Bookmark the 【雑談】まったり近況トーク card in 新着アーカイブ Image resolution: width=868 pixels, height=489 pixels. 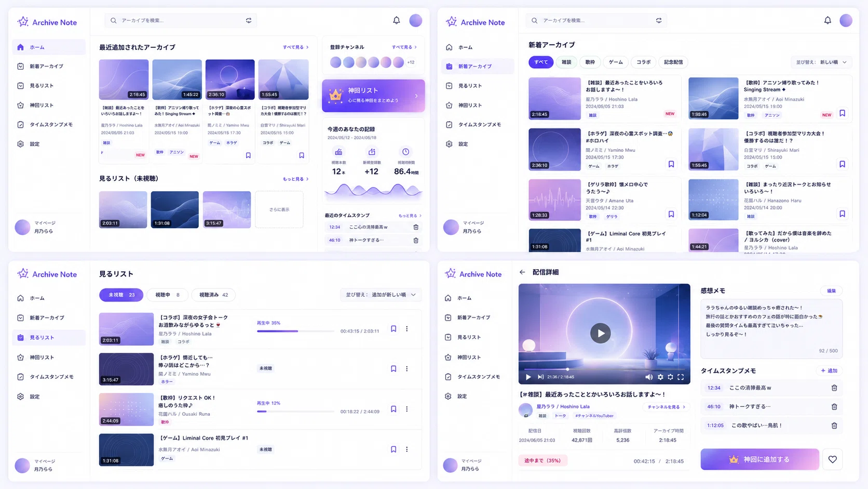click(842, 214)
